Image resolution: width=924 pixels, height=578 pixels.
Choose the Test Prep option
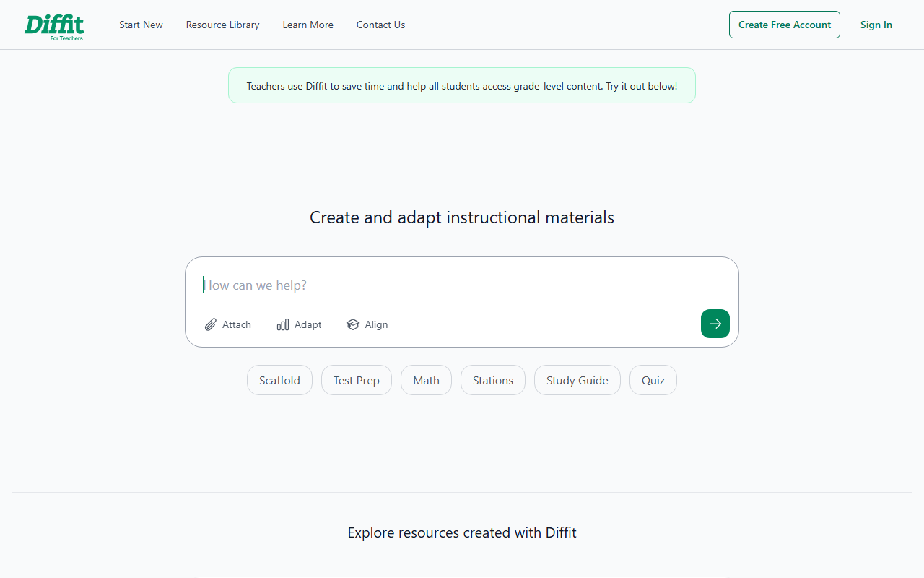tap(356, 380)
